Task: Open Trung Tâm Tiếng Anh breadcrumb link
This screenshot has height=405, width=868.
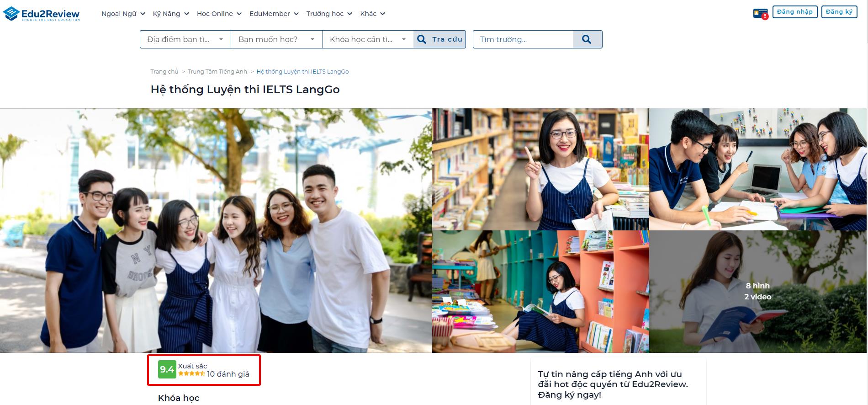Action: point(217,72)
